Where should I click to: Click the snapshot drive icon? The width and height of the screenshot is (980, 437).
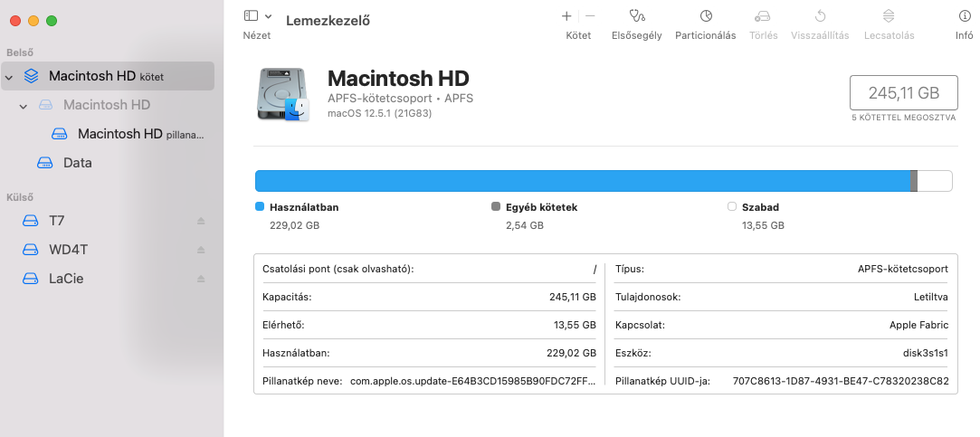click(x=60, y=134)
